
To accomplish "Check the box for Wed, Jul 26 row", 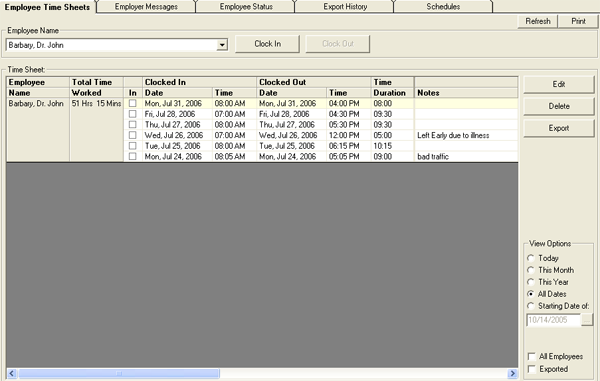I will coord(132,135).
